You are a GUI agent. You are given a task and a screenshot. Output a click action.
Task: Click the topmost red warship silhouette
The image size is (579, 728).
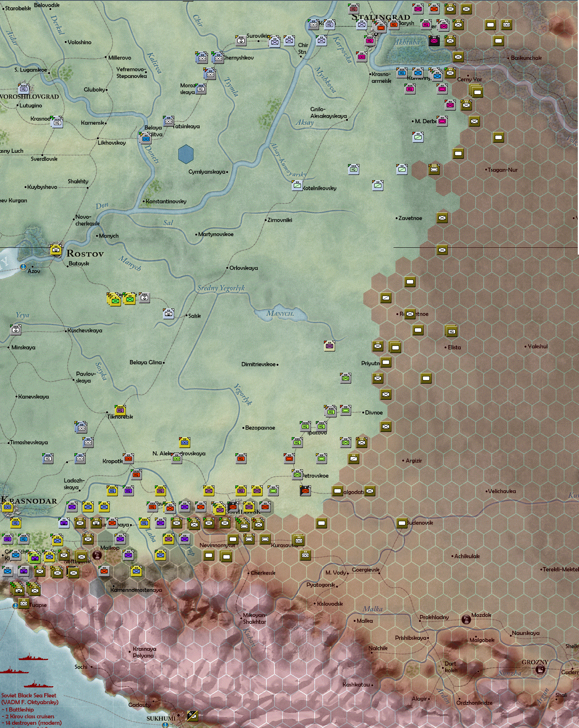click(x=33, y=657)
